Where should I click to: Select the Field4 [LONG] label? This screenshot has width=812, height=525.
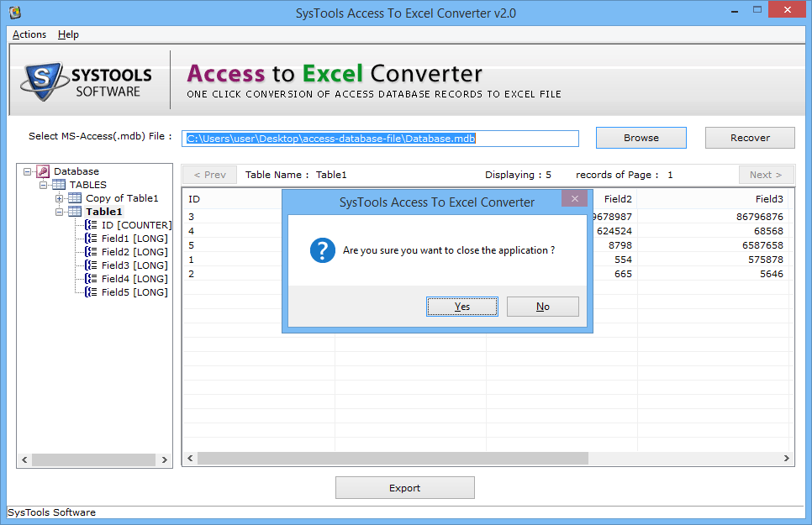(134, 279)
